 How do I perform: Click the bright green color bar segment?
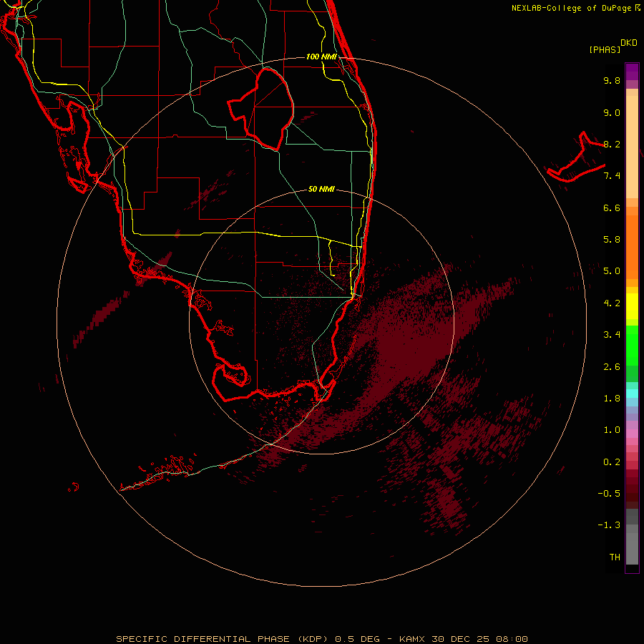coord(632,345)
